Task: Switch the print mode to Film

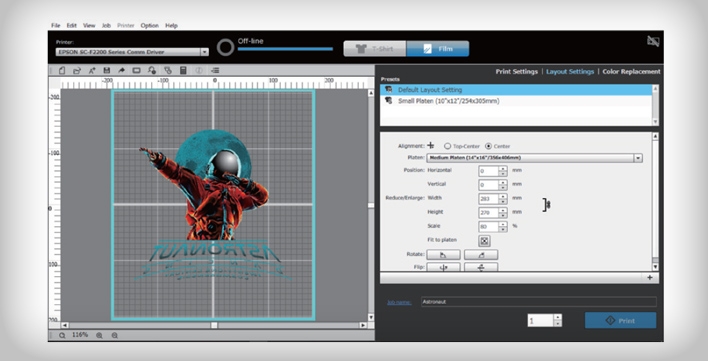Action: (x=438, y=49)
